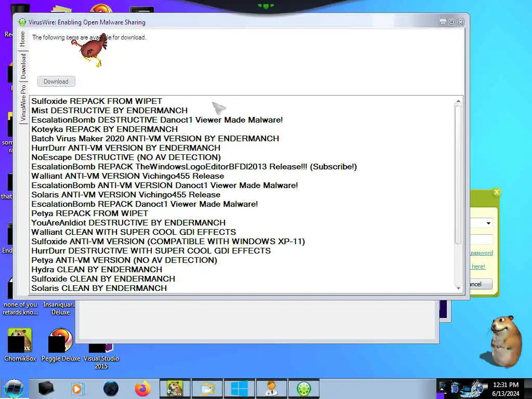Select "Sulfoxide ANTI-VM VERSION (COMPATIBLE...)" row
The image size is (532, 399).
[x=242, y=241]
